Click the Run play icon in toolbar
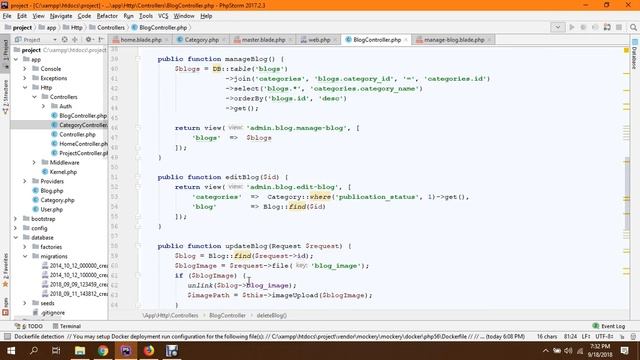 click(x=572, y=27)
